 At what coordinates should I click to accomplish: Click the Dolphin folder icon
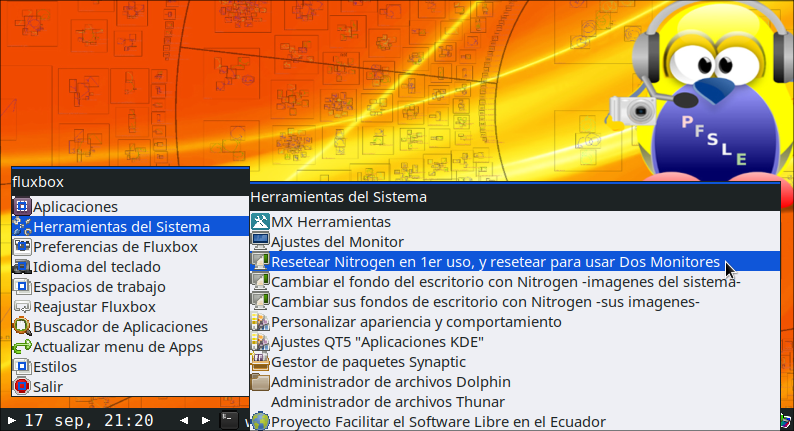click(x=260, y=382)
